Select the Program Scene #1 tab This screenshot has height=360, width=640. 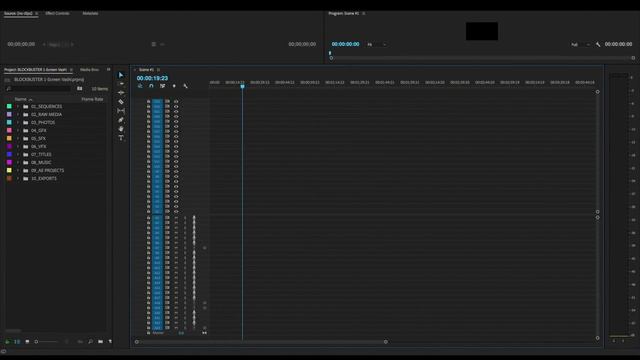click(344, 13)
